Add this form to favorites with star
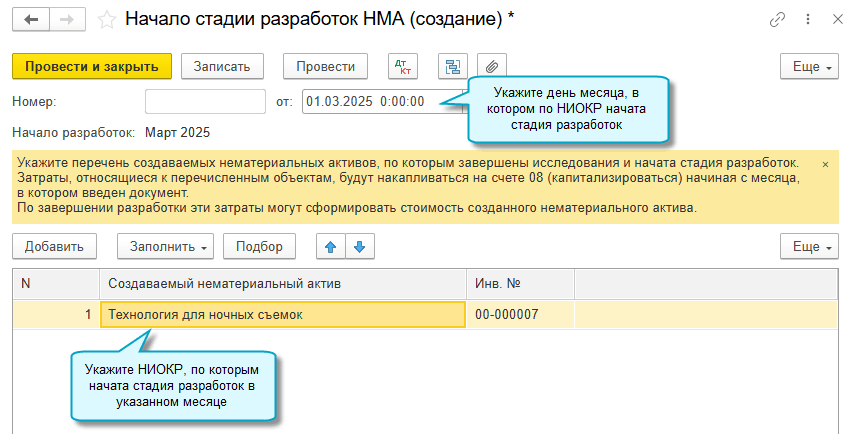Screen dimensions: 857x434 [106, 20]
